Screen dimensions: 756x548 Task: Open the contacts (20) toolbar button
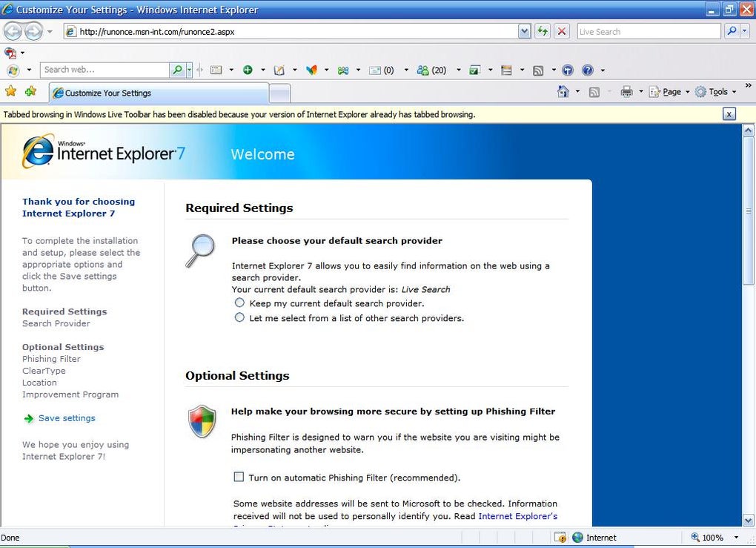432,70
